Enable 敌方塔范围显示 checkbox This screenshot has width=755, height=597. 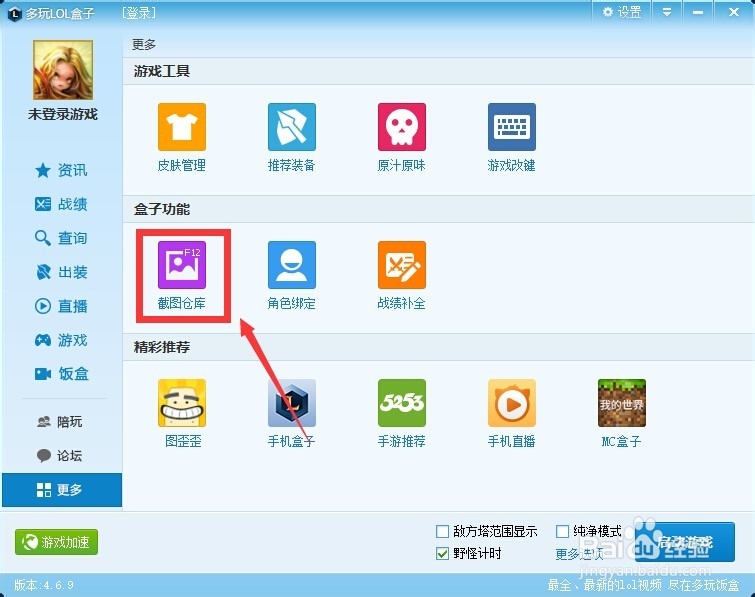(x=442, y=532)
